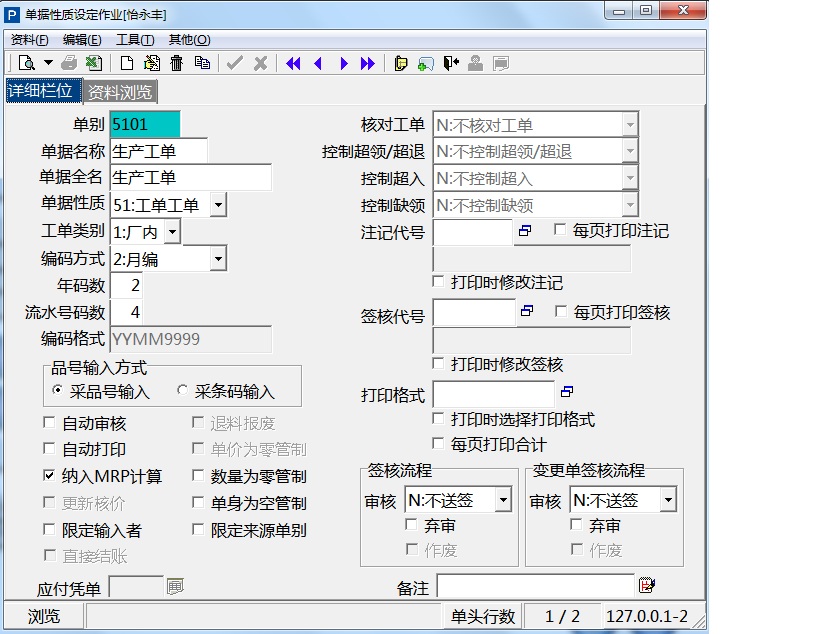Open lookup window next to 注记代号 field
This screenshot has width=816, height=634.
(x=525, y=231)
